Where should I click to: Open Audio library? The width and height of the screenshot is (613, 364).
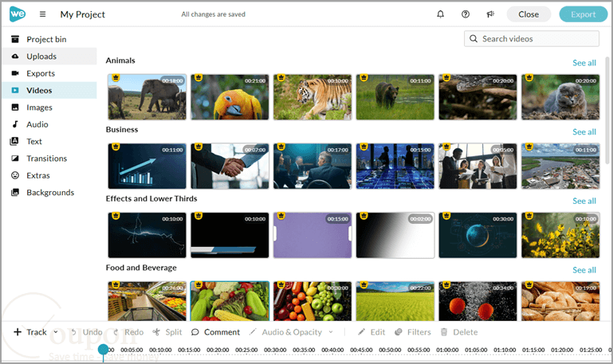[x=49, y=124]
